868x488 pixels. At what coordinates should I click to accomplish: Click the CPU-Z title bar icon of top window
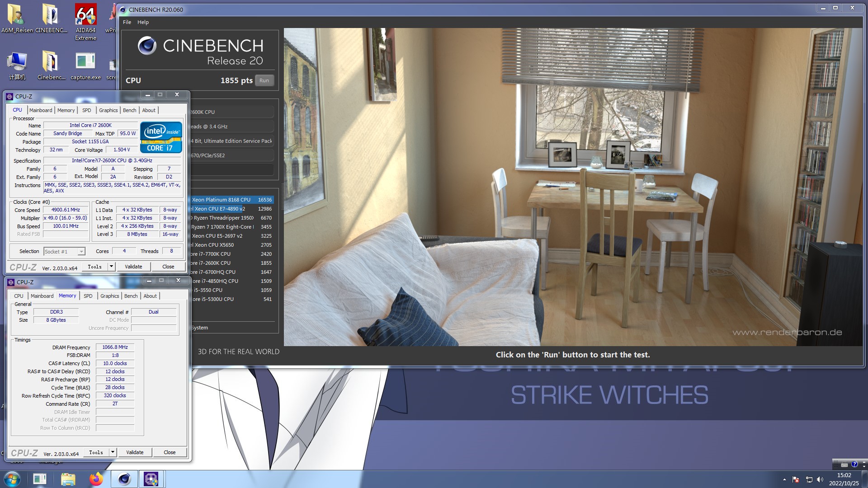tap(9, 97)
